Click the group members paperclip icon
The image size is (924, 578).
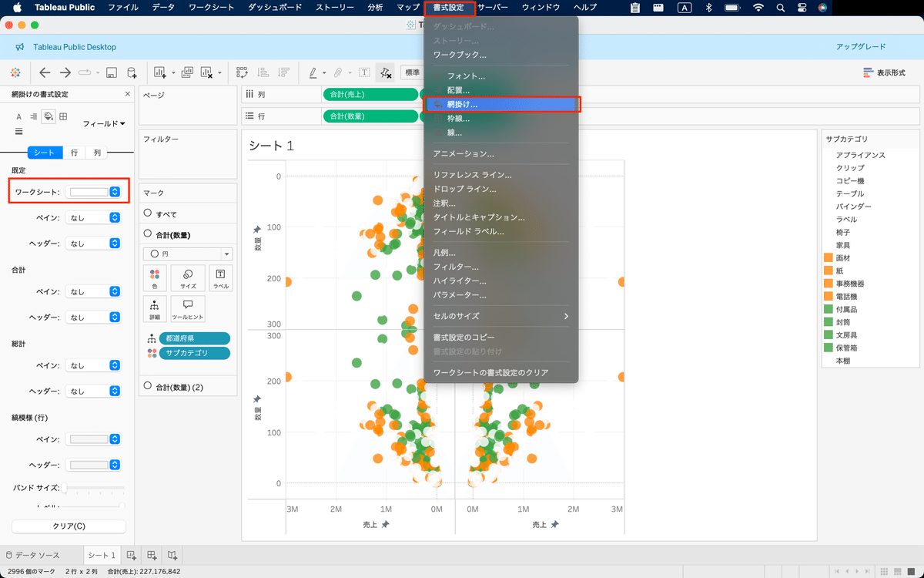point(338,72)
